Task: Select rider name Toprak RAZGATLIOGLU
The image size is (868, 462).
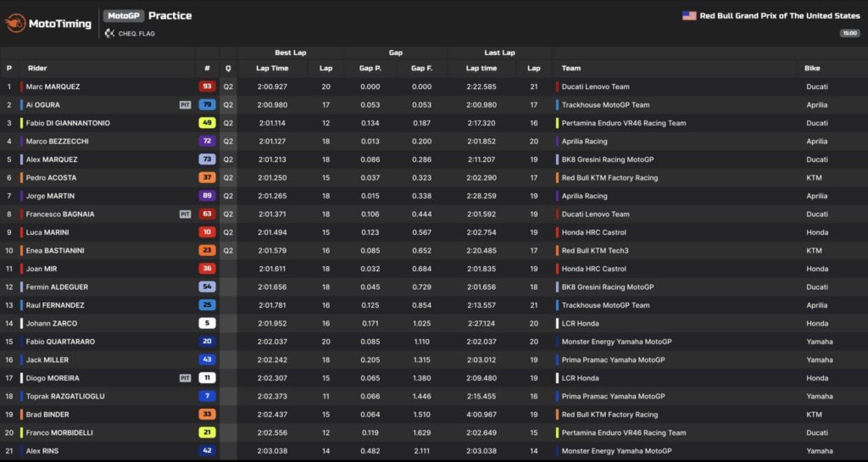Action: pos(64,396)
